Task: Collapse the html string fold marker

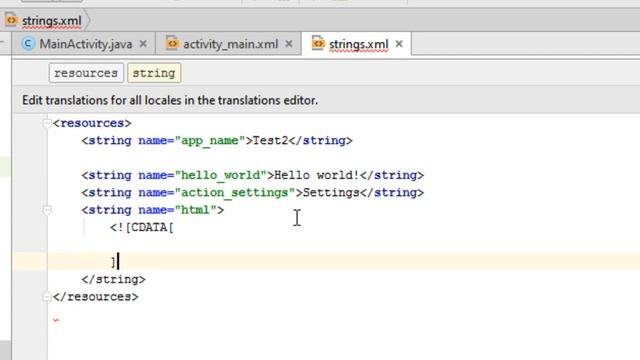Action: [x=47, y=210]
